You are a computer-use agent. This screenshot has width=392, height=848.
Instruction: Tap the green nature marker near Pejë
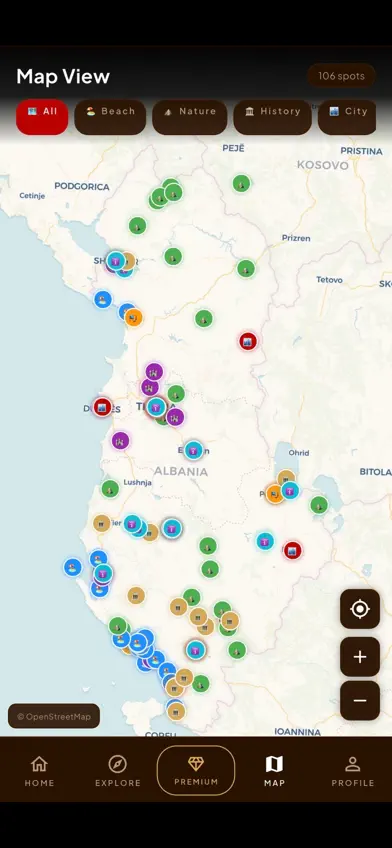[242, 183]
